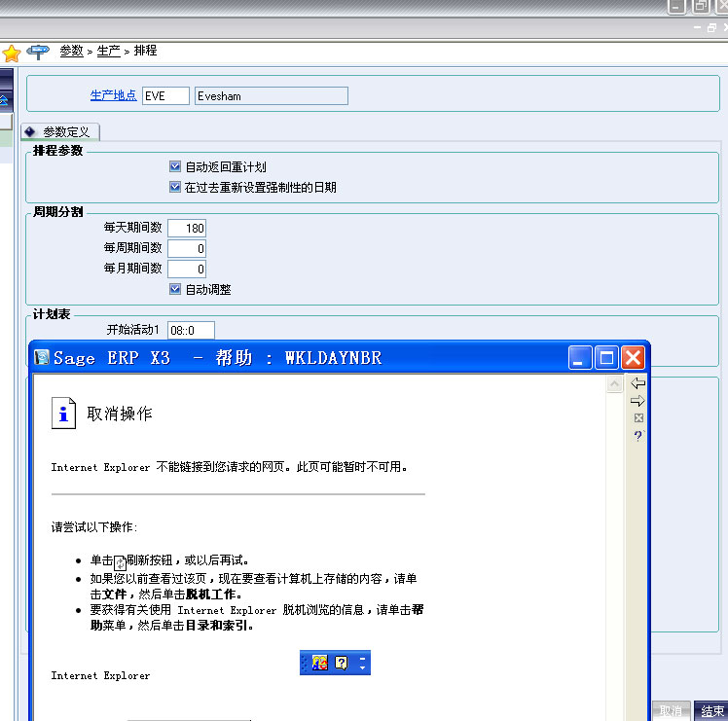The height and width of the screenshot is (721, 728).
Task: Toggle the 自动调整 checkbox
Action: (x=174, y=289)
